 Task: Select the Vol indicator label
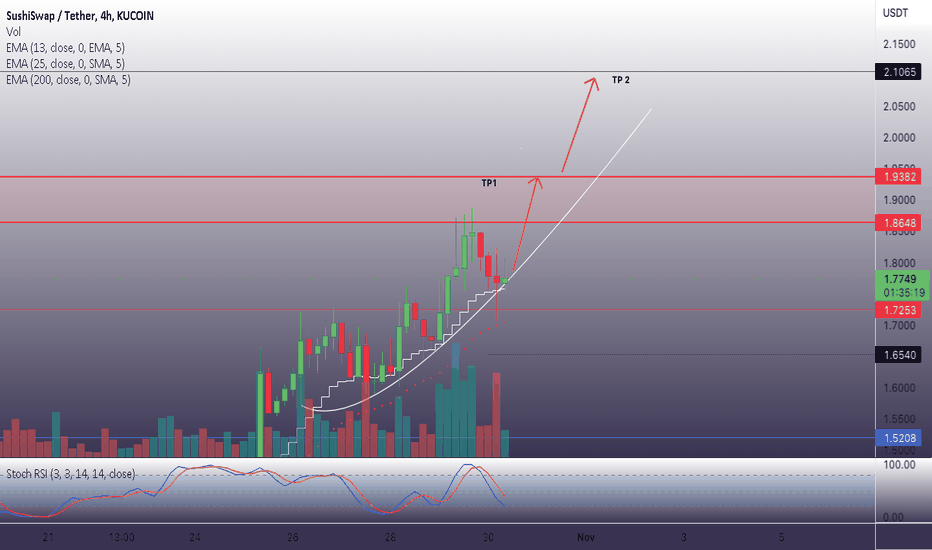click(13, 32)
